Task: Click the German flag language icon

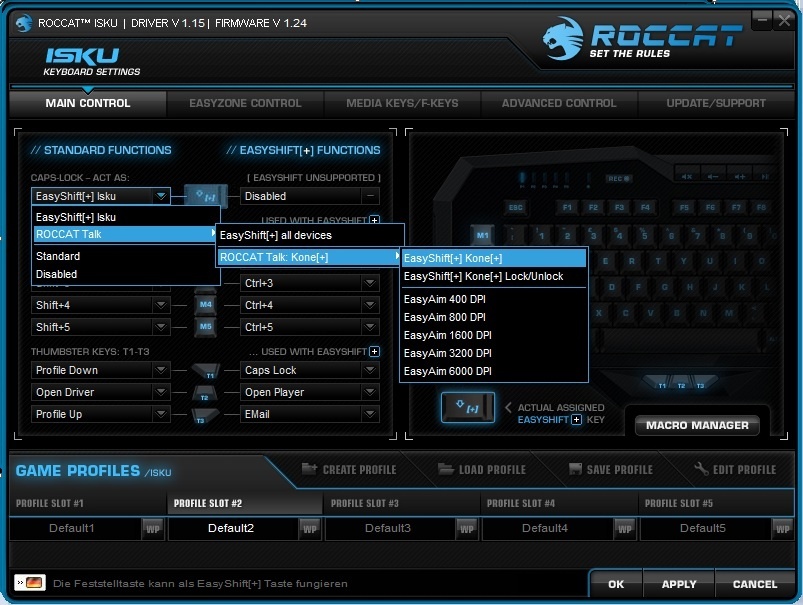Action: click(x=30, y=582)
